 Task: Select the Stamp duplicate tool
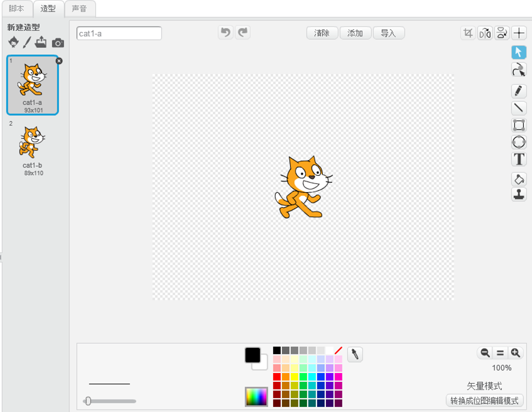click(519, 195)
